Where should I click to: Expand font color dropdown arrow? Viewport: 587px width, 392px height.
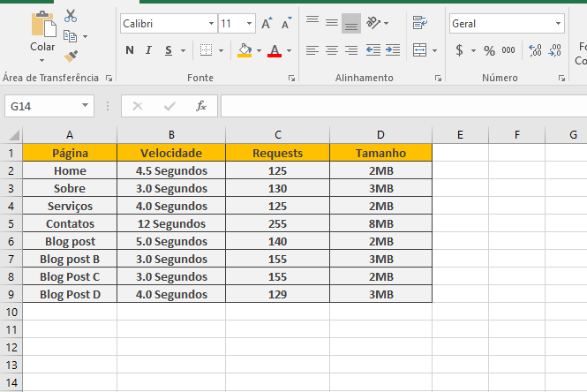coord(289,50)
